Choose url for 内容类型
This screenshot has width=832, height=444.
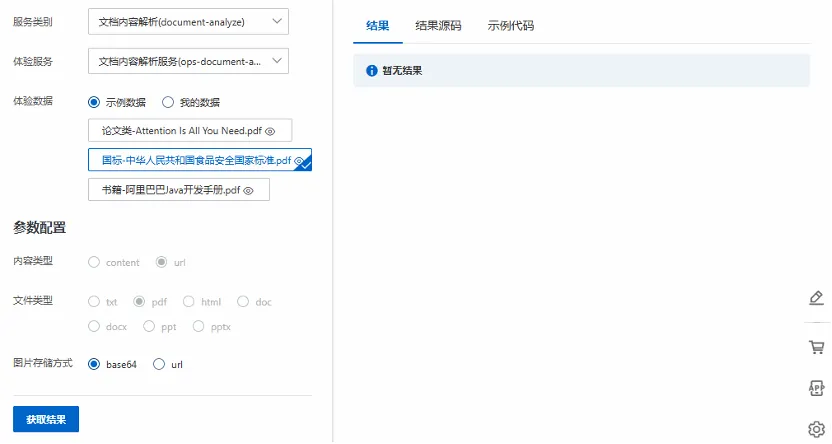(x=161, y=263)
